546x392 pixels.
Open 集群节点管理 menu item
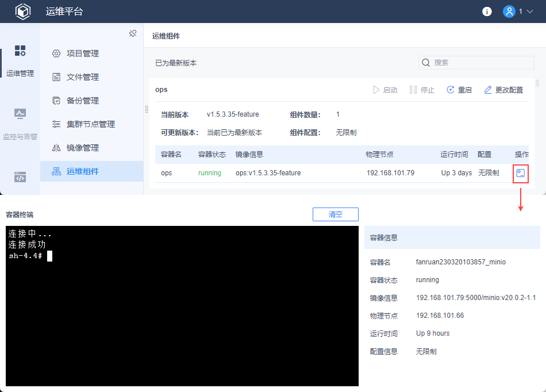click(x=92, y=124)
